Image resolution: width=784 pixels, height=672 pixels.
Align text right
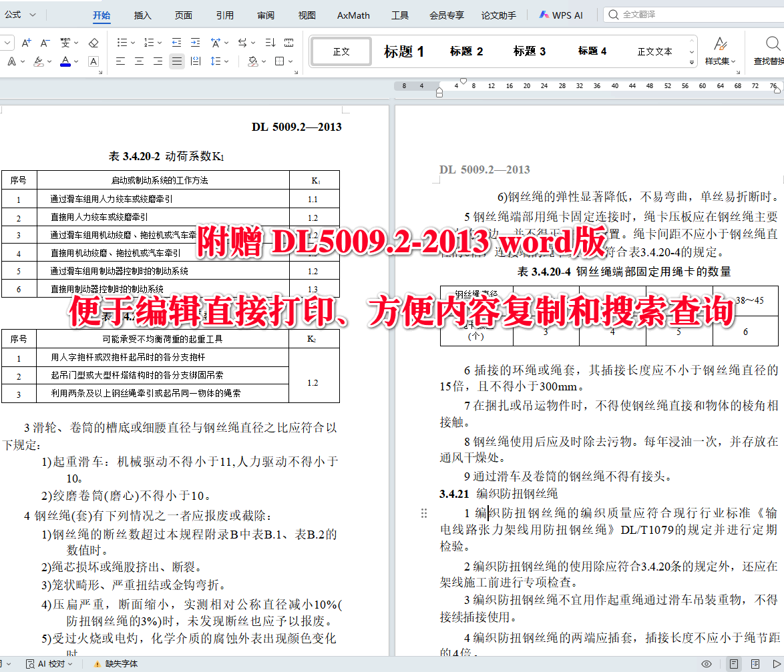158,61
